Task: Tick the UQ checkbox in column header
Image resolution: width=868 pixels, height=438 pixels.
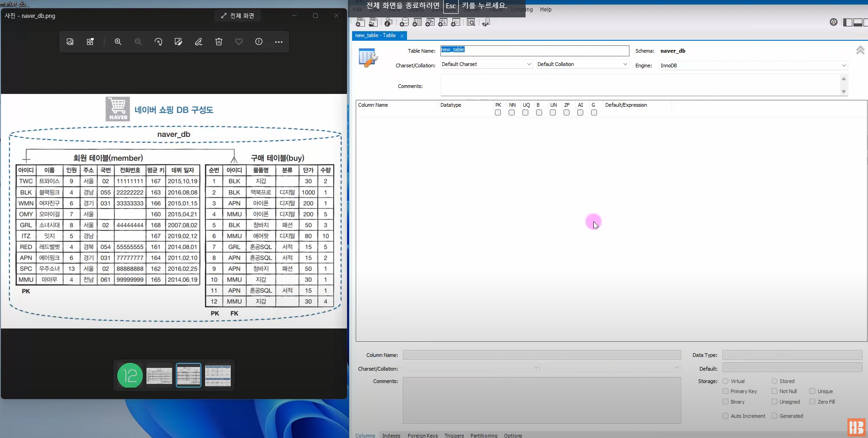Action: tap(525, 113)
